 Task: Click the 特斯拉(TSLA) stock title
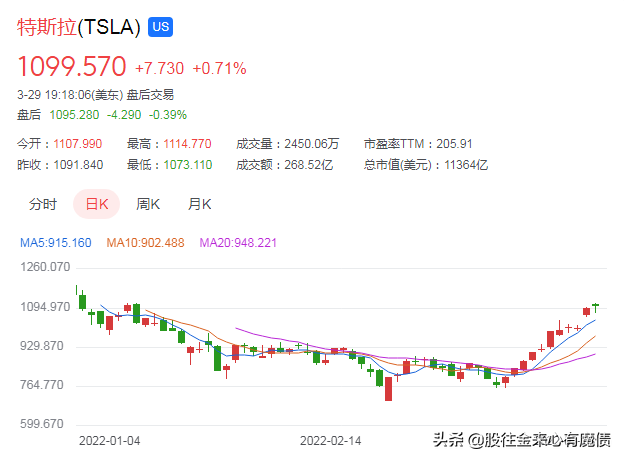click(x=79, y=27)
